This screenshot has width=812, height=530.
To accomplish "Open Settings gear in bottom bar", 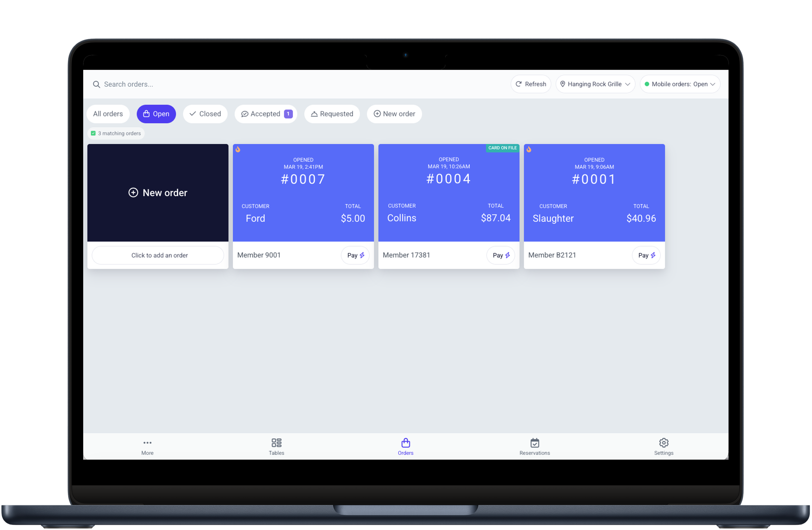I will click(x=664, y=443).
